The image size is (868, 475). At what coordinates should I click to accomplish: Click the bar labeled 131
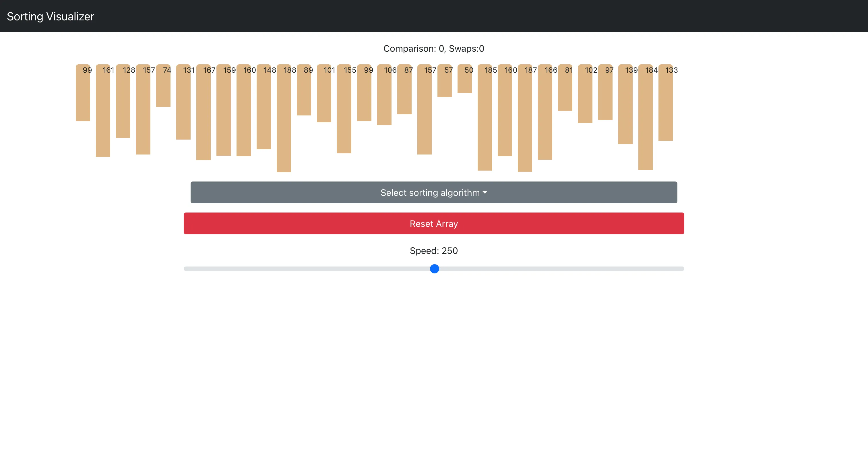tap(183, 102)
